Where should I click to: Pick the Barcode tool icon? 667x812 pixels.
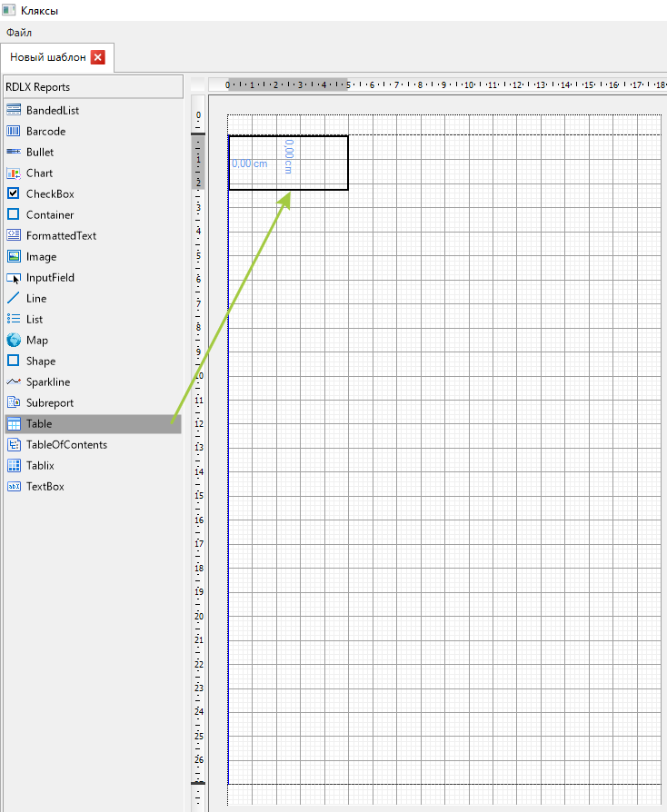14,131
